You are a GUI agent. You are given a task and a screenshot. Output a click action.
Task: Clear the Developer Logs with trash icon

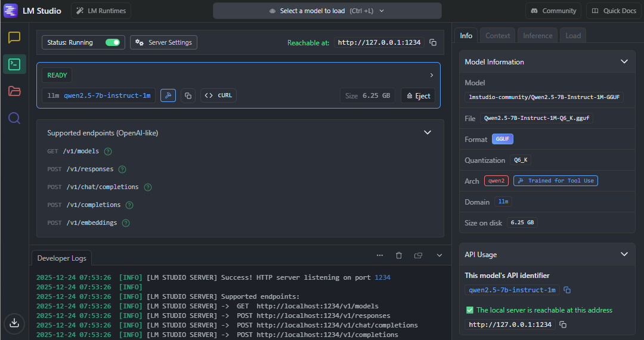[399, 255]
